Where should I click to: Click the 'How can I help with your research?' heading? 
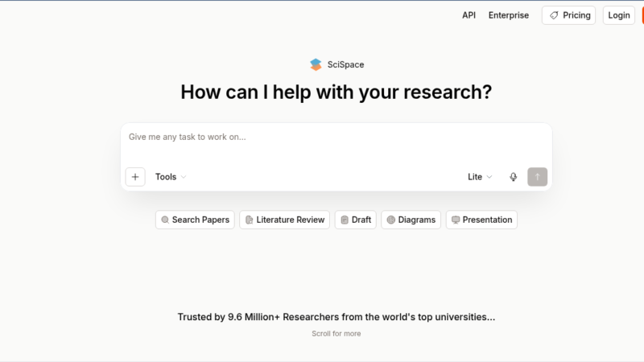point(336,92)
